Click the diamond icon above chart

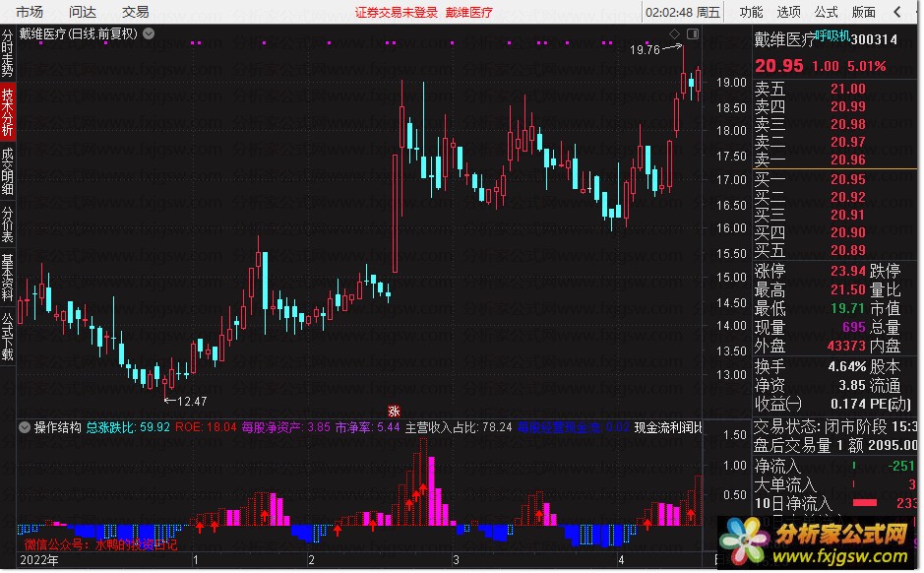(675, 33)
